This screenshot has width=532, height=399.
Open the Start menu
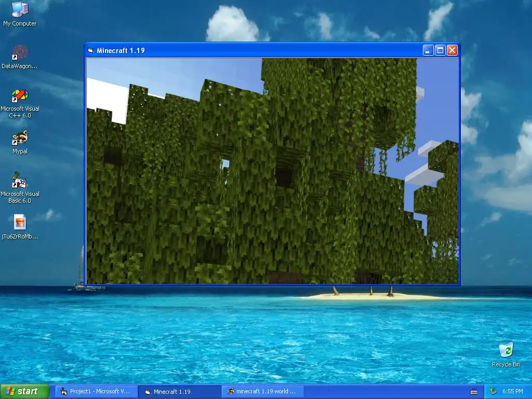click(24, 392)
